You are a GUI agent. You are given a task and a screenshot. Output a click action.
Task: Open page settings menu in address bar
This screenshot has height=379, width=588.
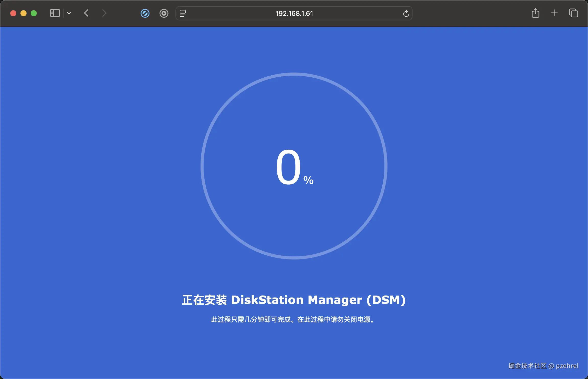click(183, 13)
